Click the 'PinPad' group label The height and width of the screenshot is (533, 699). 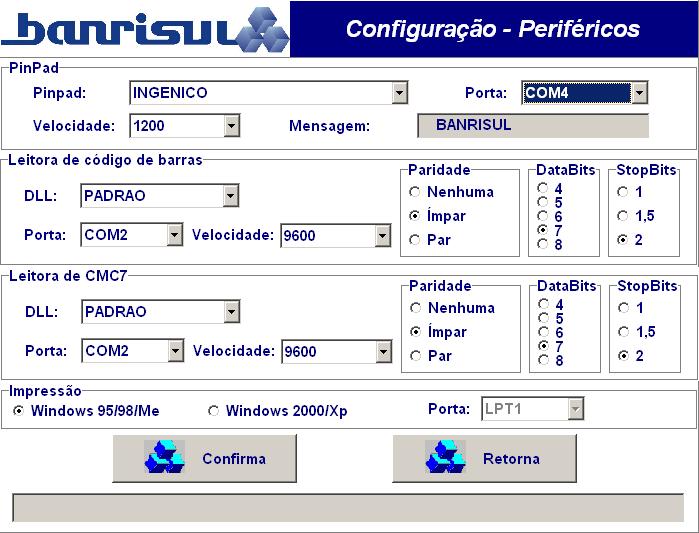coord(34,68)
